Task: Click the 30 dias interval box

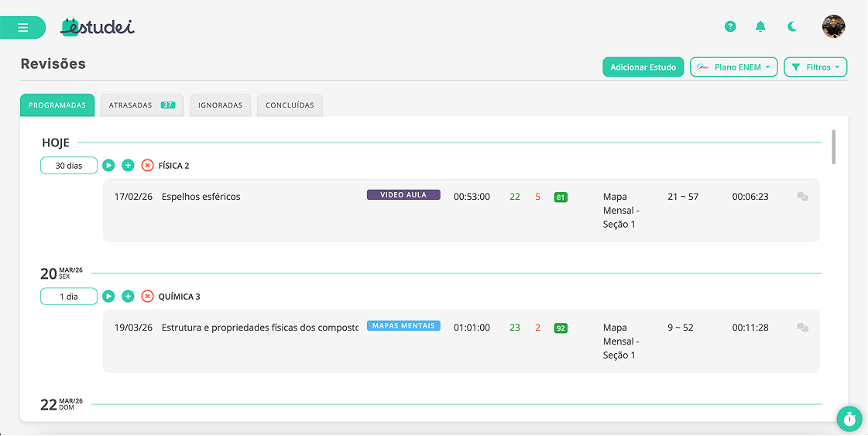Action: coord(69,166)
